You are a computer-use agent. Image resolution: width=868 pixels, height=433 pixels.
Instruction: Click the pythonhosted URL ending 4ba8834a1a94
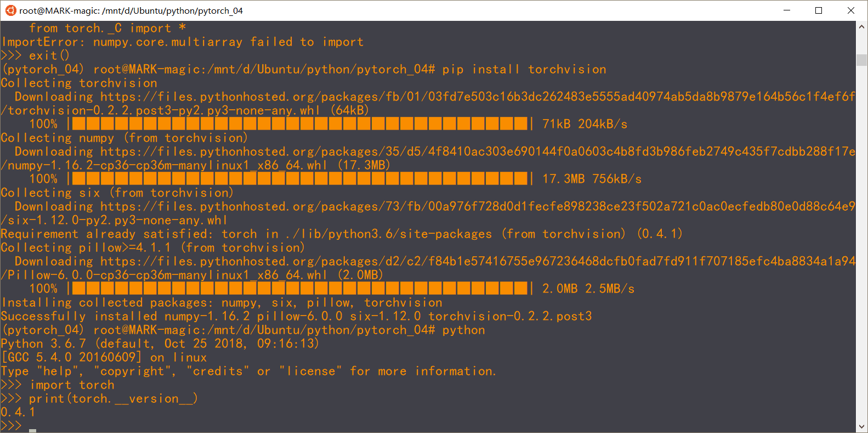478,261
